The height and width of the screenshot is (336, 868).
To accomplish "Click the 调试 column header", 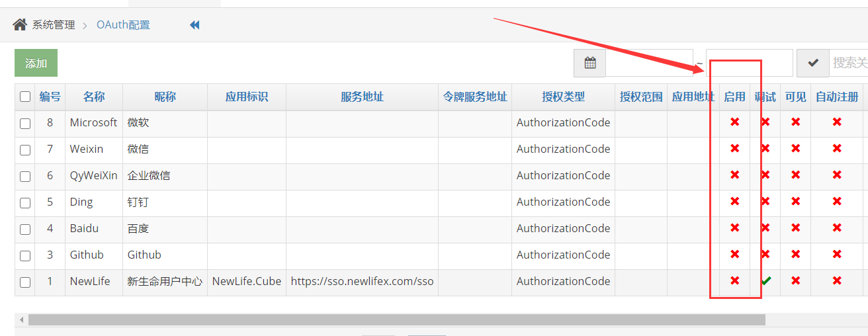I will click(765, 97).
